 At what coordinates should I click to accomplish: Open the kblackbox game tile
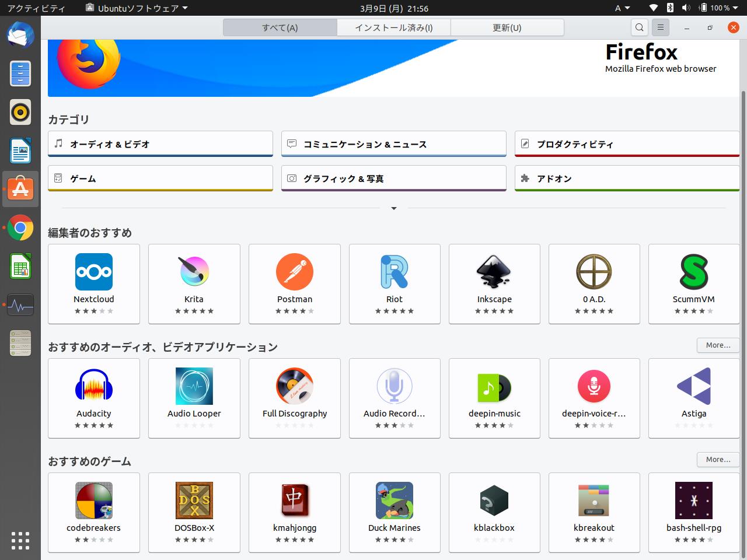(494, 513)
